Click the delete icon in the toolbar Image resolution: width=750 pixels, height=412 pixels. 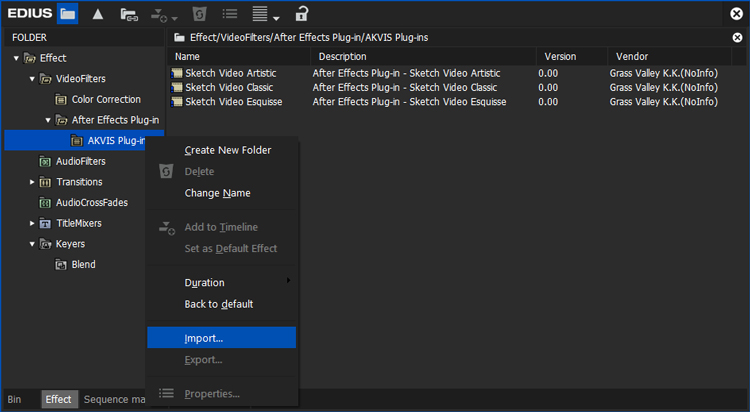199,14
